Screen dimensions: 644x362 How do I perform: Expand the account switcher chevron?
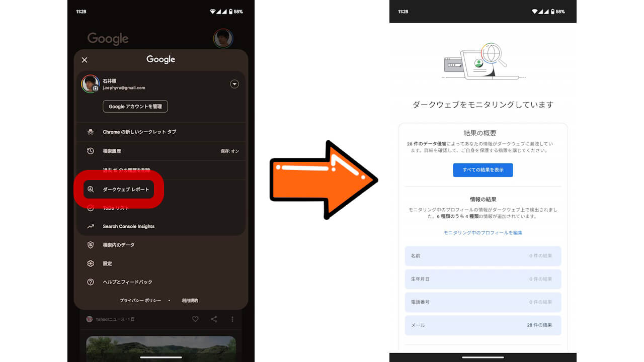coord(234,84)
